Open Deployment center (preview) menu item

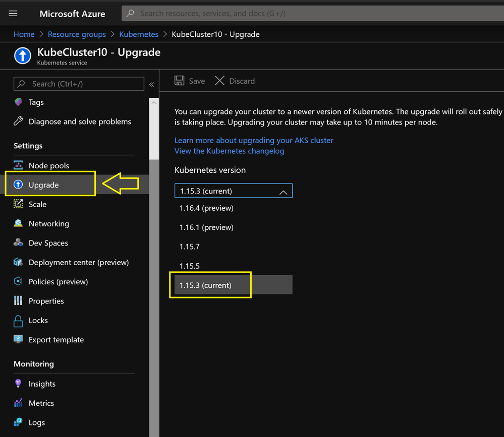pos(78,262)
